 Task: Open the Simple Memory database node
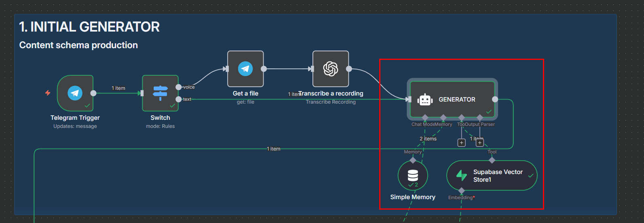(413, 175)
